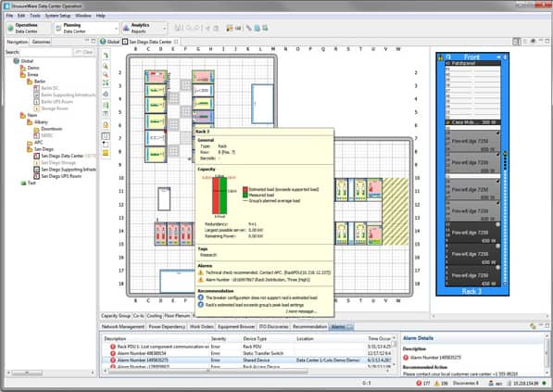Screen dimensions: 553x392
Task: Select the Operations Data Center perspective
Action: (28, 28)
